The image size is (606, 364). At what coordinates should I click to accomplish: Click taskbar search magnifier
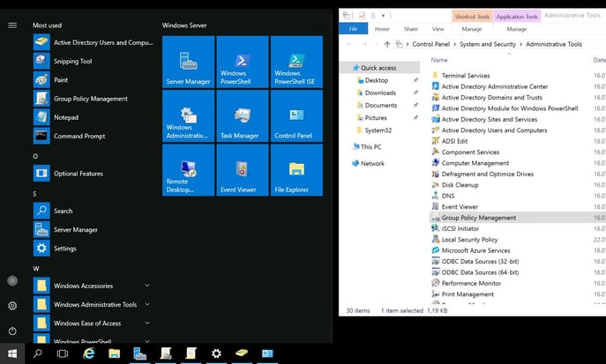coord(37,353)
